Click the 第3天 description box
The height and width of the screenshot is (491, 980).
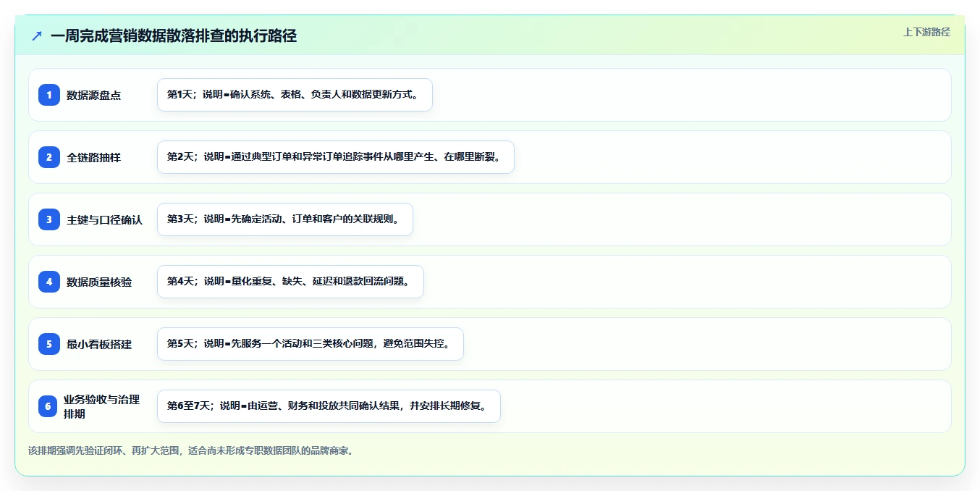coord(285,219)
